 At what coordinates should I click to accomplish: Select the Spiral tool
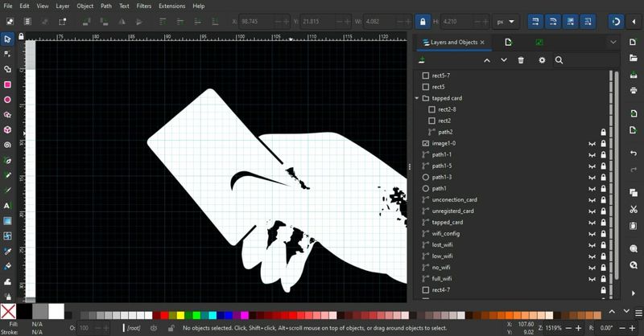click(x=7, y=145)
